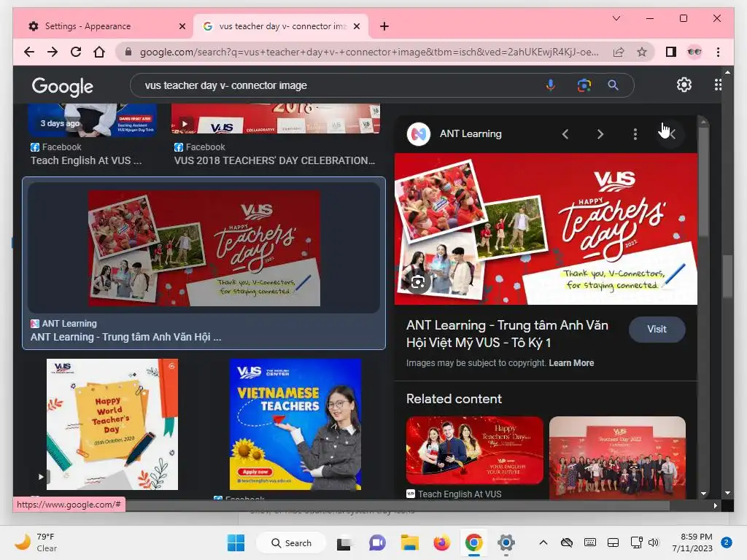Share this page from address bar
The width and height of the screenshot is (747, 560).
(x=619, y=52)
